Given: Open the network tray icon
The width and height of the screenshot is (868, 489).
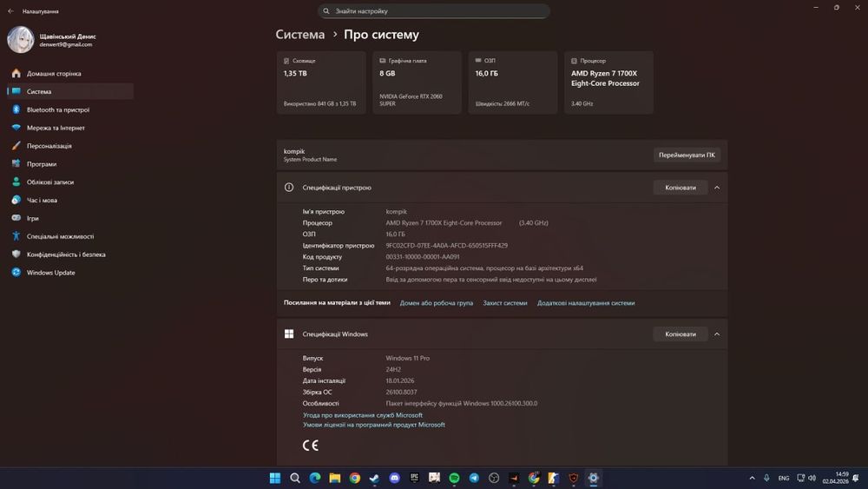Looking at the screenshot, I should [800, 478].
